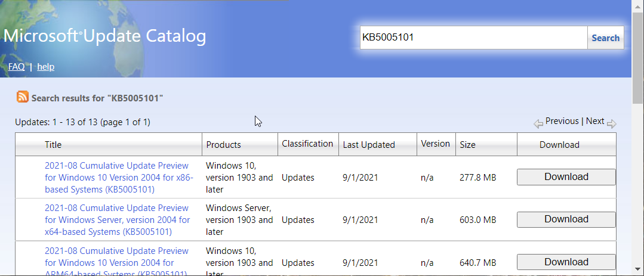Click the 277.8 MB size cell
This screenshot has height=276, width=644.
coord(478,178)
